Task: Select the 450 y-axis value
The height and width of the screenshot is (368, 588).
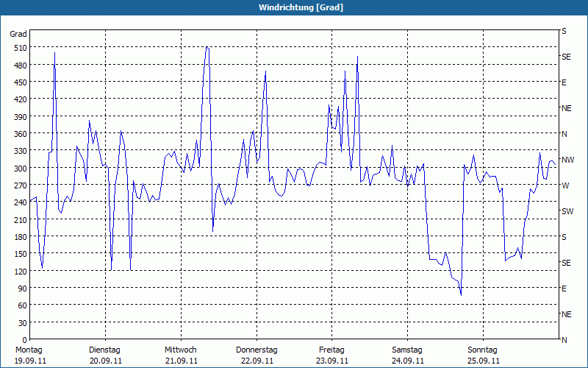Action: pyautogui.click(x=21, y=82)
